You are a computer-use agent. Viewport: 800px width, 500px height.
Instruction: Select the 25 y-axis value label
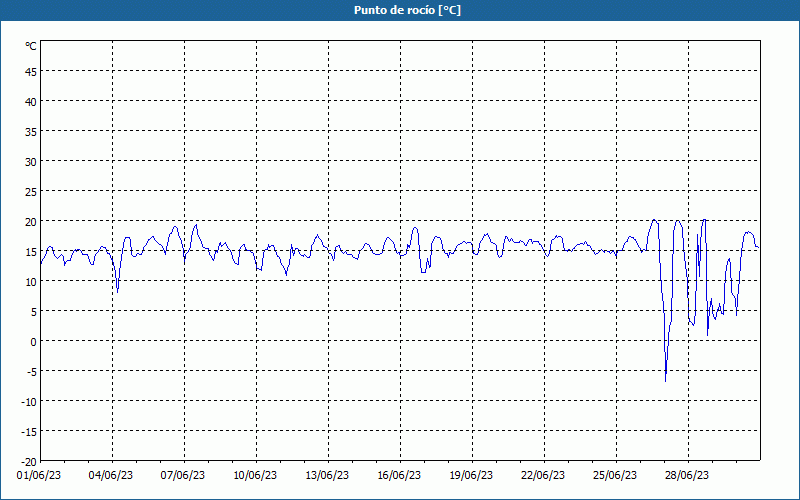tap(31, 192)
